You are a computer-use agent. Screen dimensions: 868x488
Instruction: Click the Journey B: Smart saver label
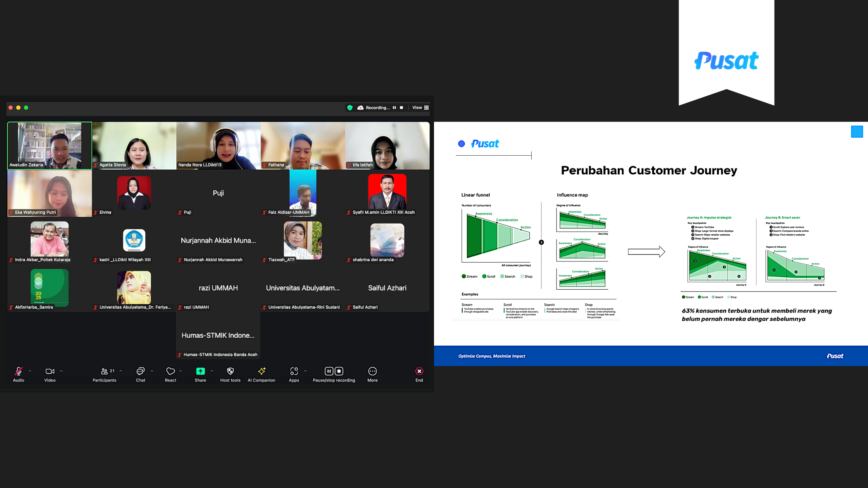pyautogui.click(x=782, y=218)
